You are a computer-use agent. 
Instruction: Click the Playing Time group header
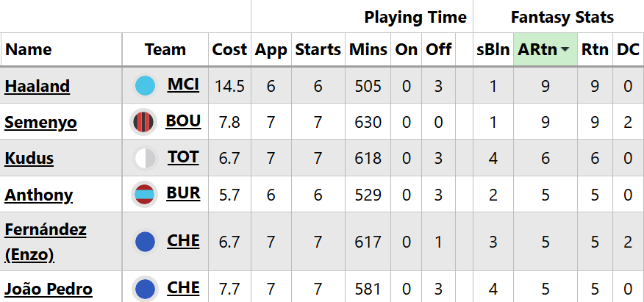415,17
